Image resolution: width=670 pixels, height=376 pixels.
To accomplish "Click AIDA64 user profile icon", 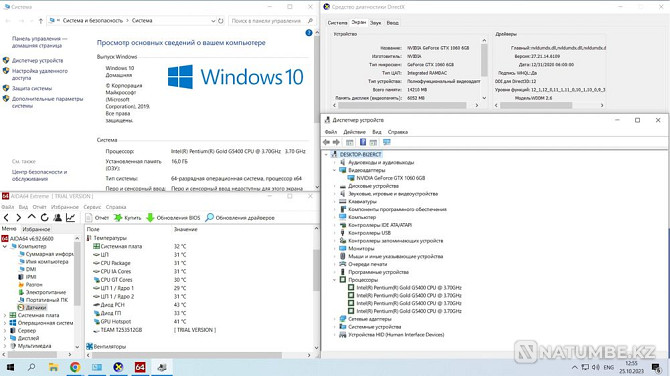I will point(57,217).
